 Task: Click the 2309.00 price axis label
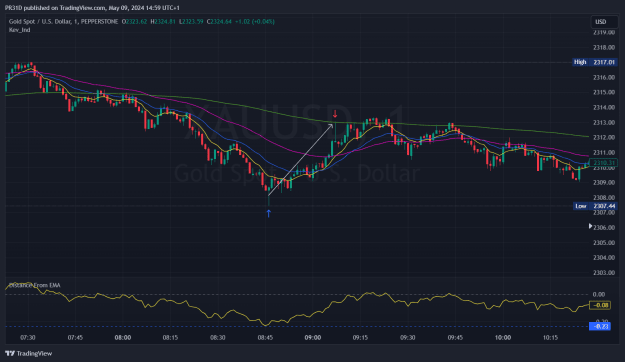[604, 183]
